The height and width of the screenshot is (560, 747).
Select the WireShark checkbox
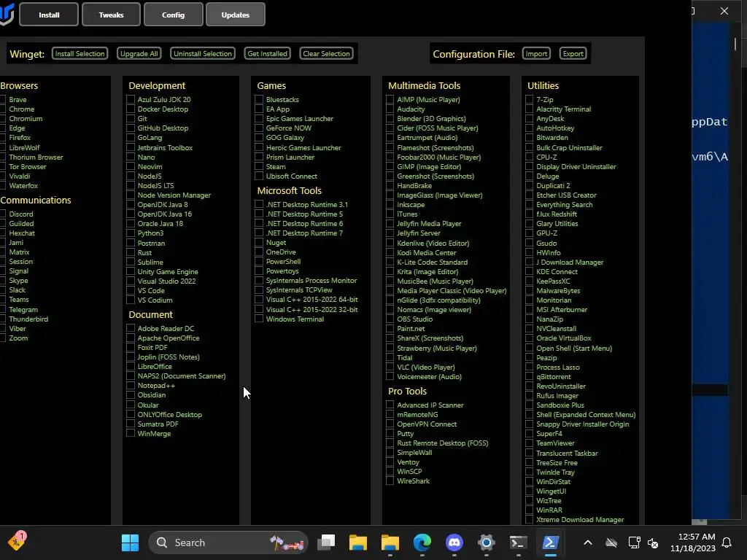click(x=390, y=481)
